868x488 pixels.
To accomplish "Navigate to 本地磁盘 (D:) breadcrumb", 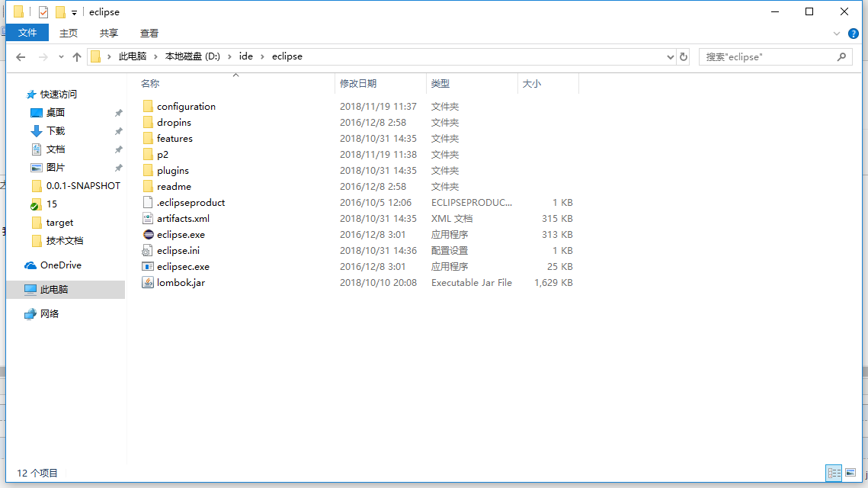I will pyautogui.click(x=193, y=56).
